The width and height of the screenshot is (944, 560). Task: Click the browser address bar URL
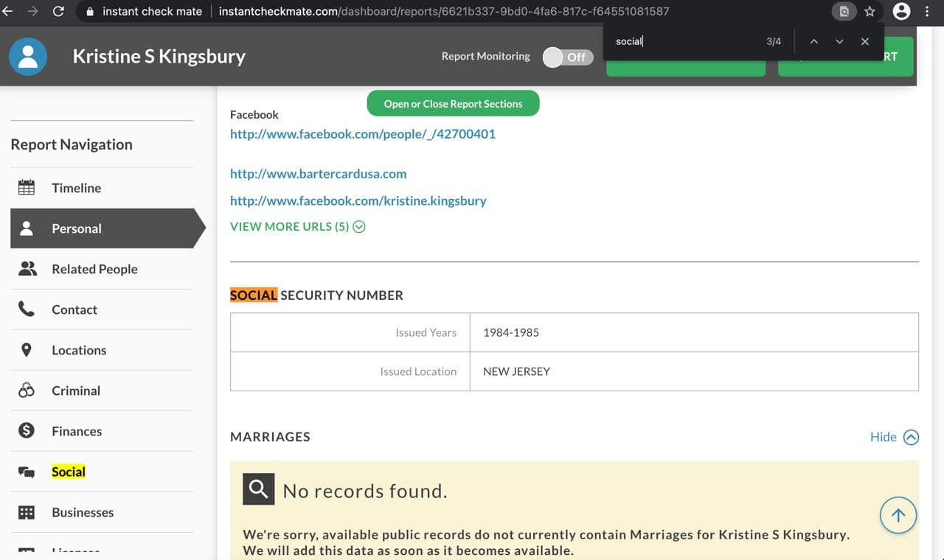tap(444, 12)
